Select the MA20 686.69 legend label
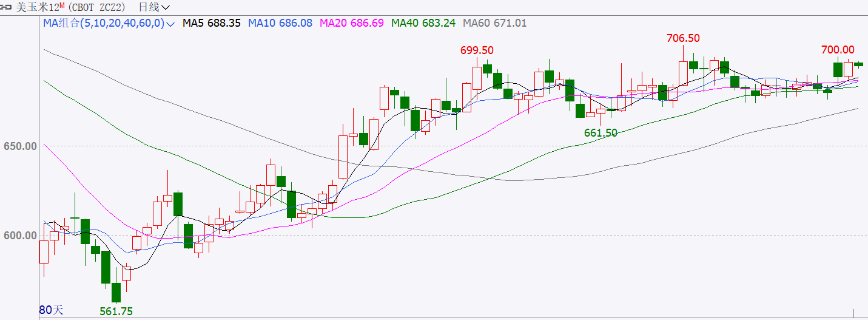 click(x=352, y=23)
